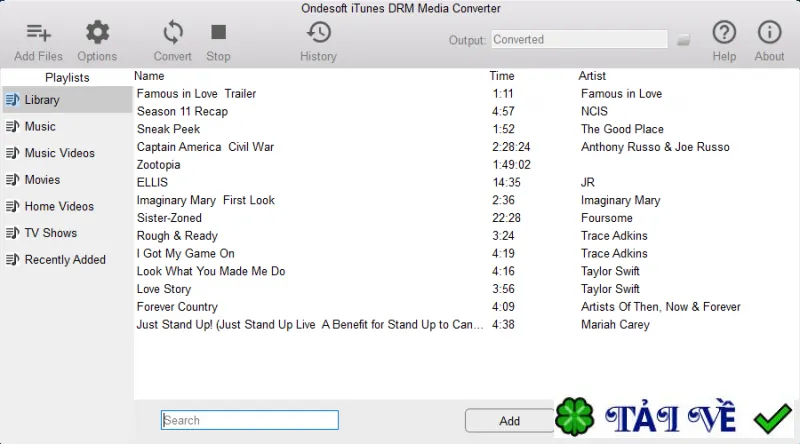Click the 2:28:24 time cell
The width and height of the screenshot is (800, 444).
511,147
